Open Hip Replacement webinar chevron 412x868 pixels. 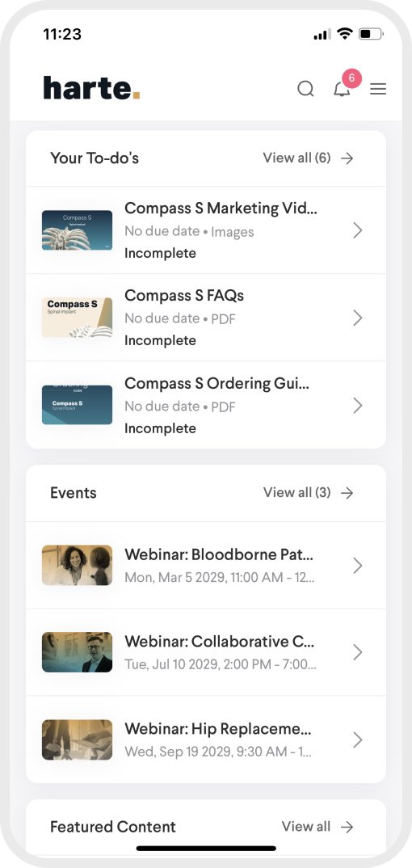[358, 739]
